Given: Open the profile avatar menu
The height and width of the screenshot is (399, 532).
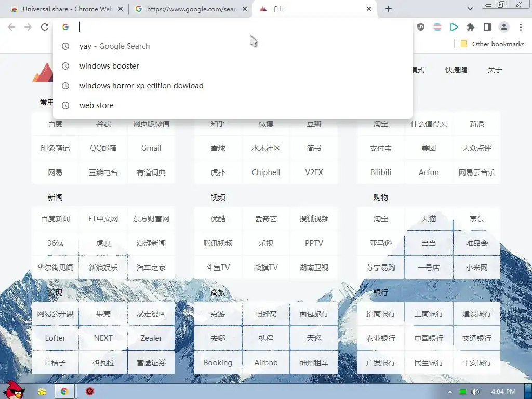Looking at the screenshot, I should [504, 27].
